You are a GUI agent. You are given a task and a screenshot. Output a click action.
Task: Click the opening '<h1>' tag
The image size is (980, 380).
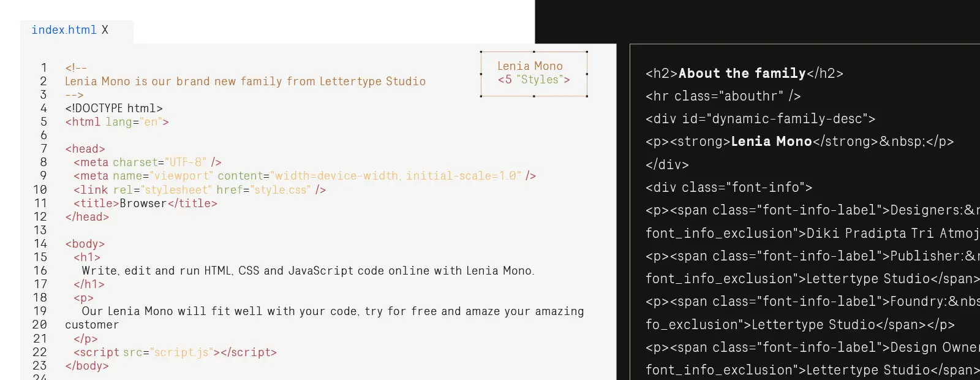pos(87,257)
